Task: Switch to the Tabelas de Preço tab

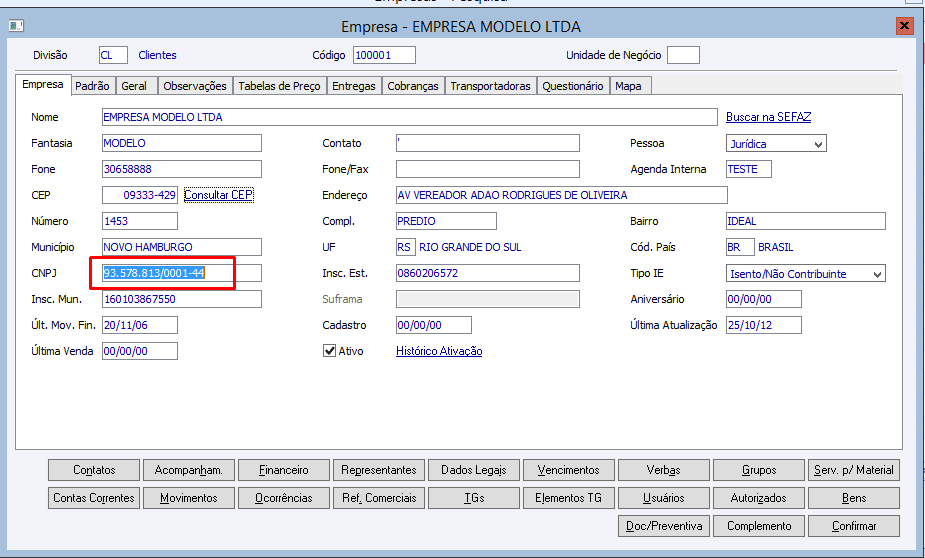Action: click(279, 86)
